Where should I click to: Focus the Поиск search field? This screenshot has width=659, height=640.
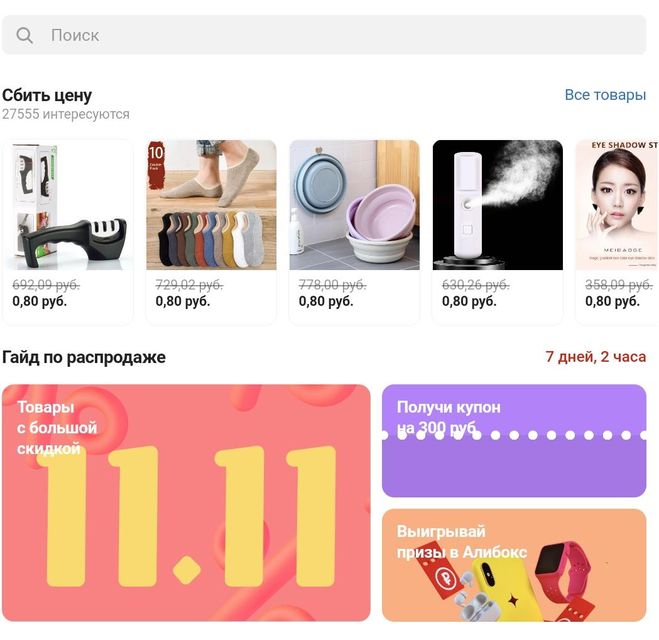324,35
